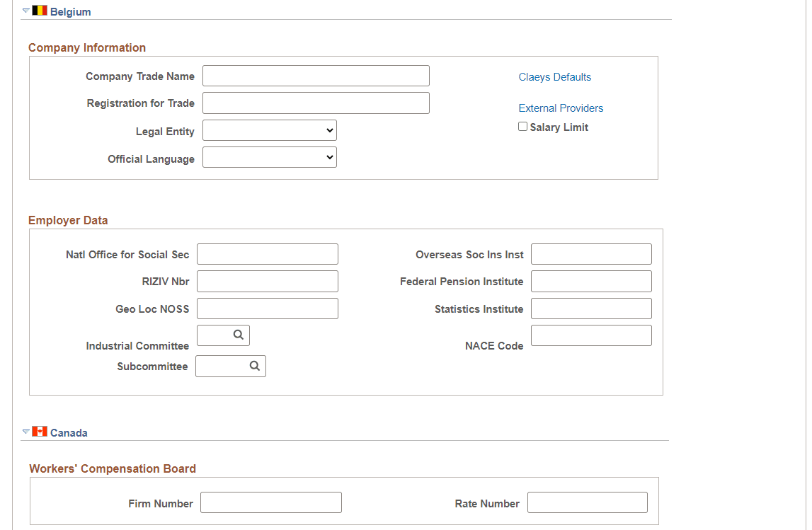Open the Subcommittee lookup prompt

tap(254, 366)
